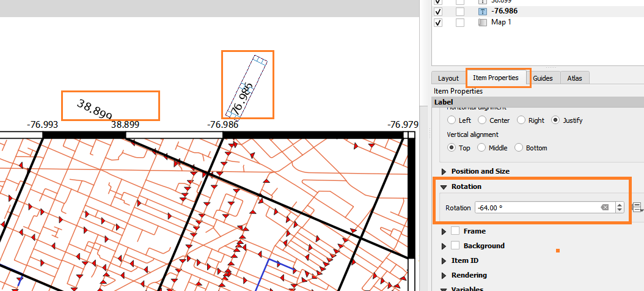The image size is (644, 291).
Task: Click the -76.979 grid annotation on map
Action: point(403,125)
